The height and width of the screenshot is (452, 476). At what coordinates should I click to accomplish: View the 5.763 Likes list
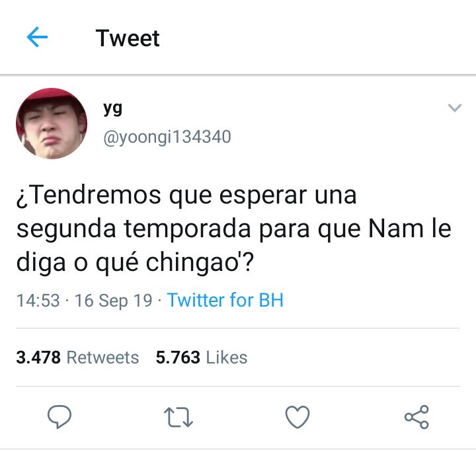point(202,357)
